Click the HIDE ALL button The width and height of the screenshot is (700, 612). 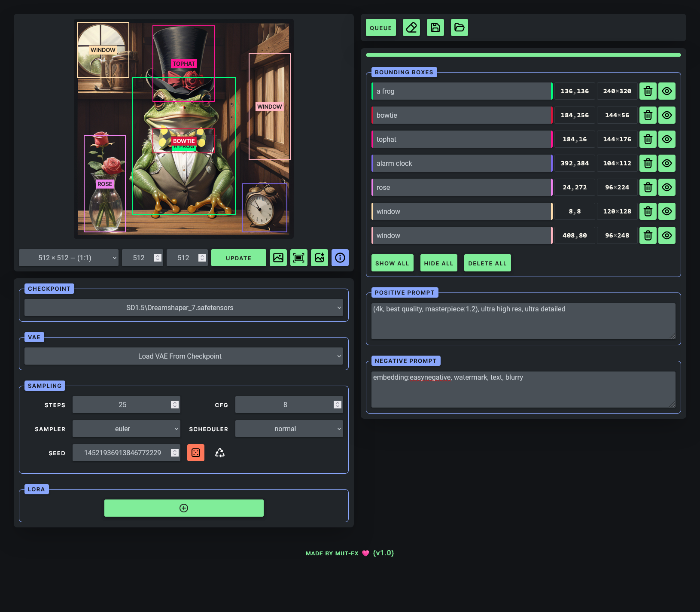point(438,262)
